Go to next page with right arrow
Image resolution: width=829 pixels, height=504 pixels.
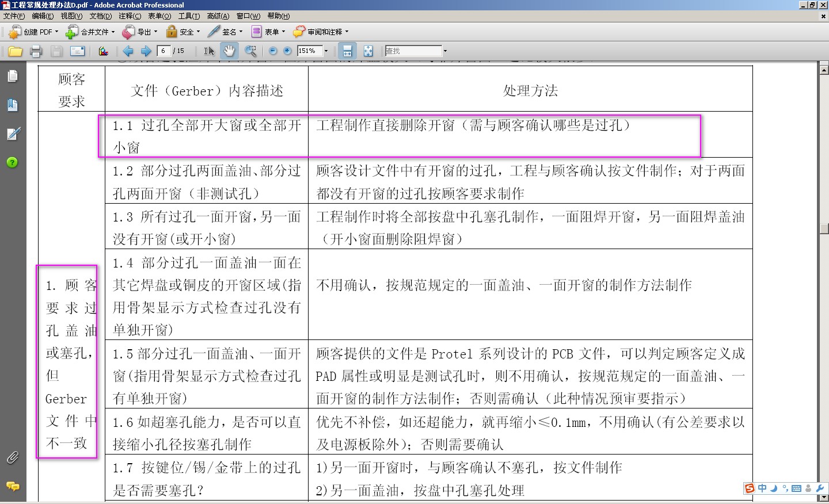pyautogui.click(x=146, y=51)
